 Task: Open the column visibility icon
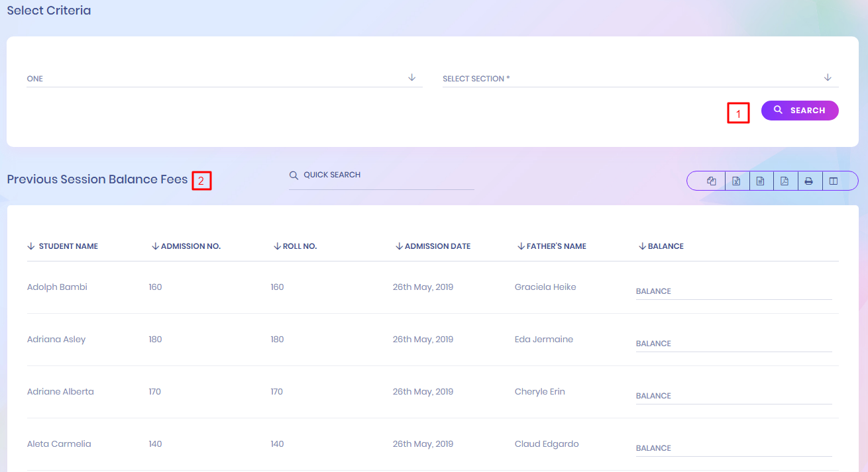click(834, 181)
